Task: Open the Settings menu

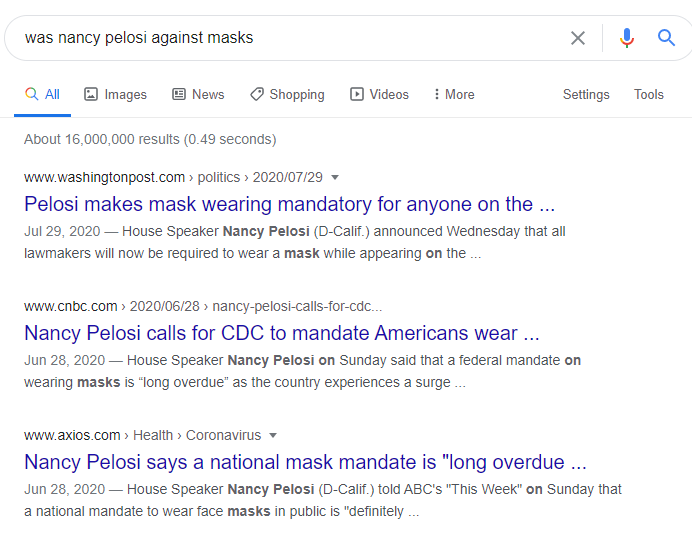Action: click(586, 94)
